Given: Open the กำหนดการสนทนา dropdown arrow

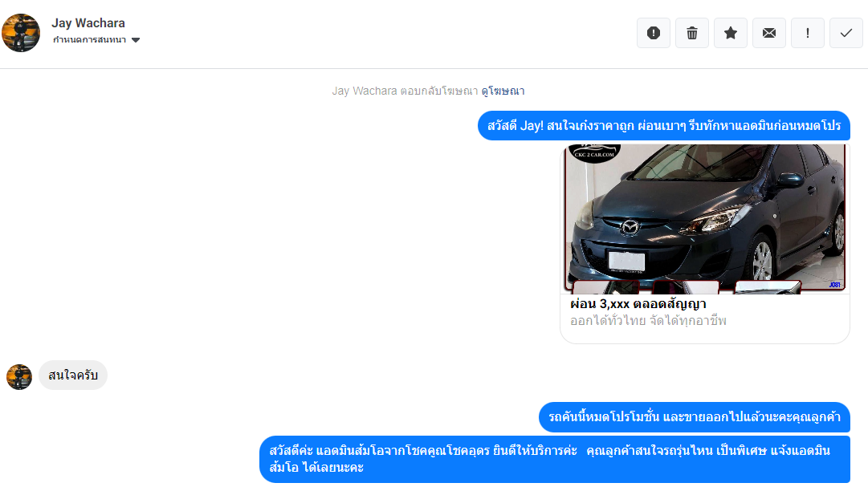Looking at the screenshot, I should [136, 40].
